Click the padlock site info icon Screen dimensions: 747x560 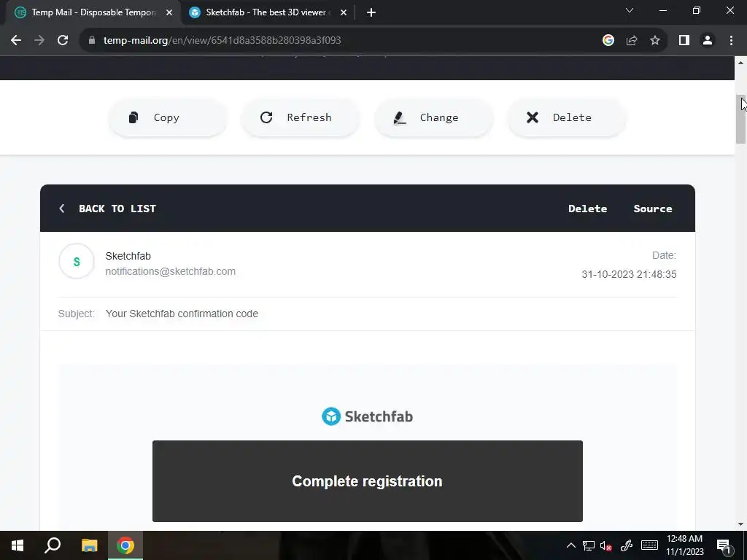92,41
